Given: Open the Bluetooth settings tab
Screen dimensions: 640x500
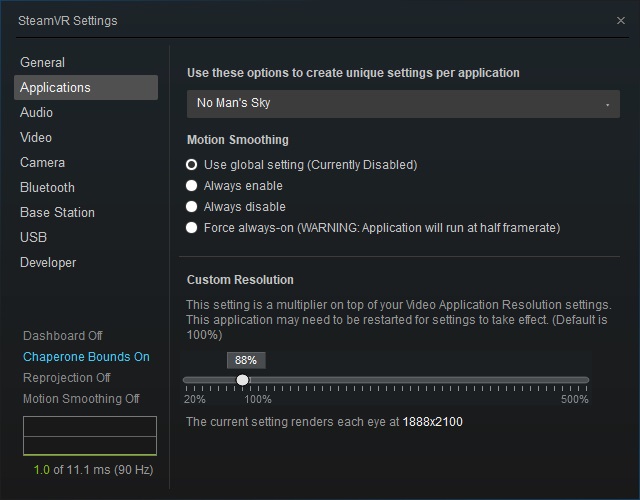Looking at the screenshot, I should coord(47,187).
